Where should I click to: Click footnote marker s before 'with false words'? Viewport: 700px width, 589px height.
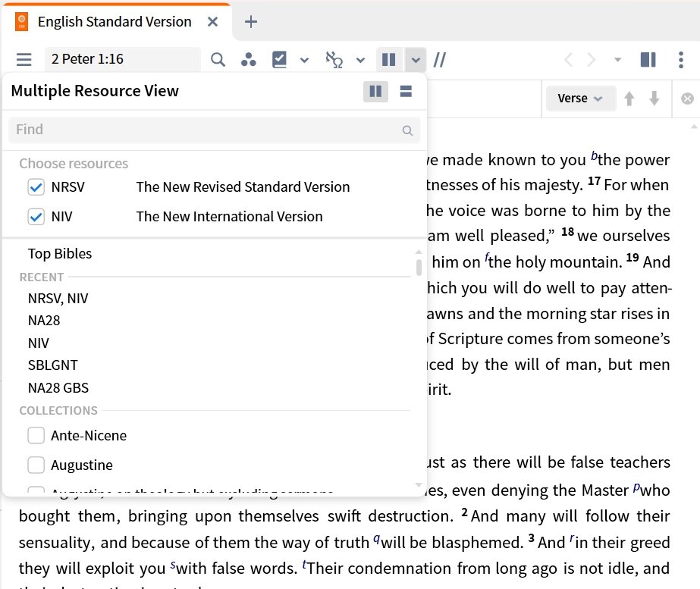[173, 565]
